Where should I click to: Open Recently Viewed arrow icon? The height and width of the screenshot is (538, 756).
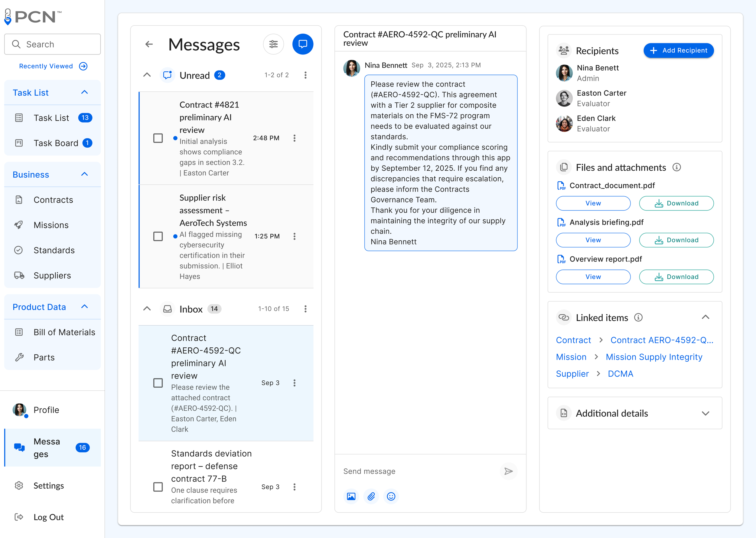[x=83, y=66]
